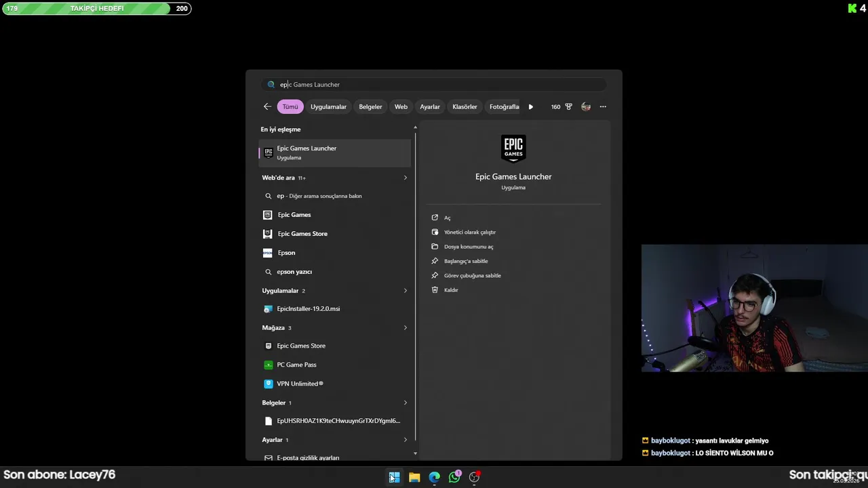Select the Klasörler filter tab

[465, 106]
